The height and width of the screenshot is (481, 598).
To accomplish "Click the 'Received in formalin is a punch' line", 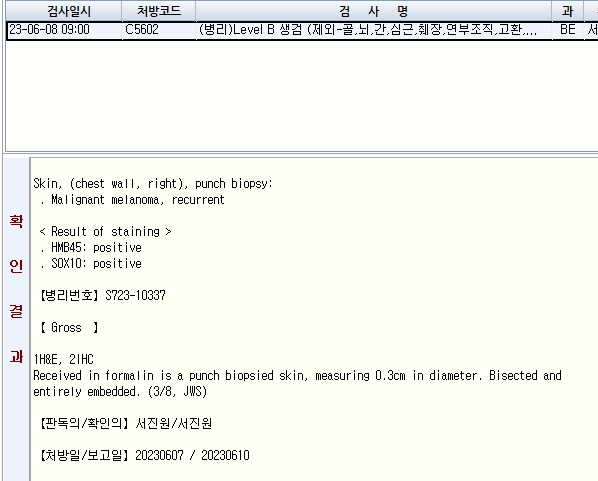I will click(x=297, y=375).
